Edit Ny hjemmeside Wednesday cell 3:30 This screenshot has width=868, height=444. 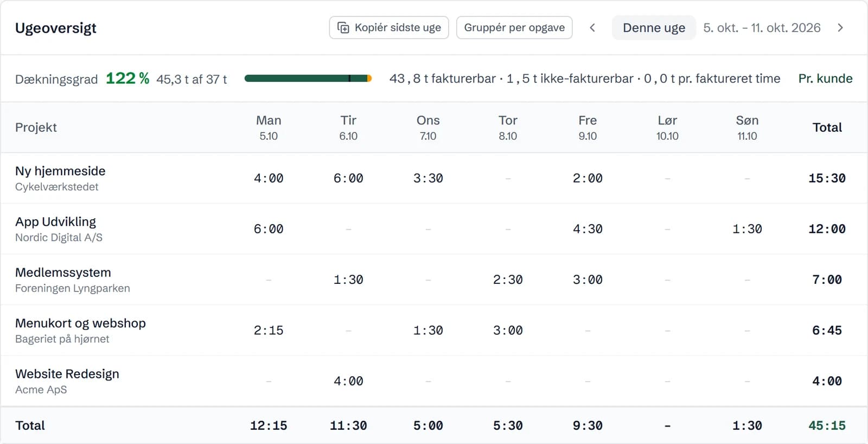[428, 178]
